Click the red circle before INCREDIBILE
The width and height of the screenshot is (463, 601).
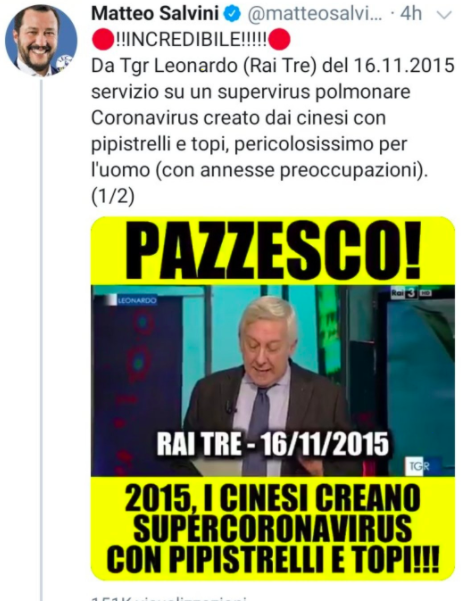pyautogui.click(x=103, y=39)
